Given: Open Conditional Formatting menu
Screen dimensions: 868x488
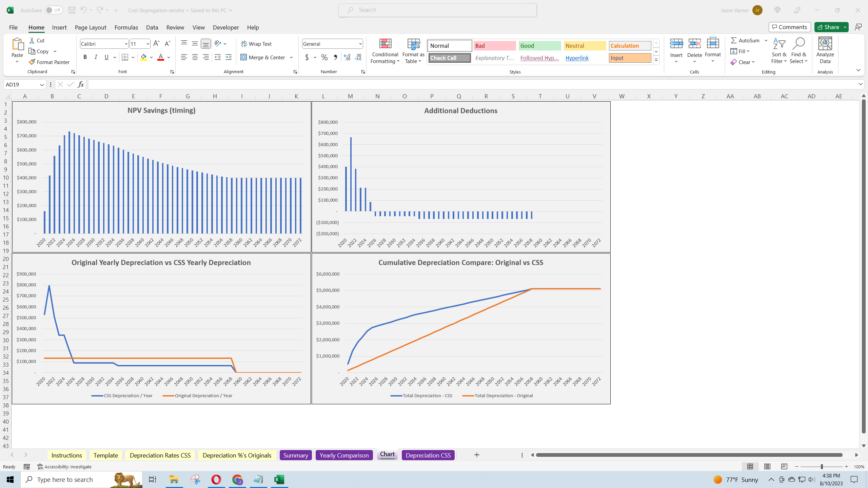Looking at the screenshot, I should (385, 51).
